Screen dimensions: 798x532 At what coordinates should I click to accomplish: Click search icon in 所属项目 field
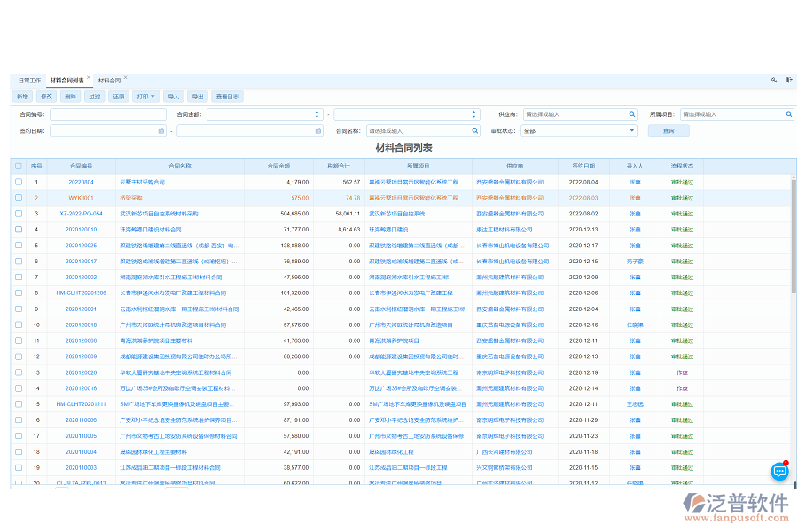pyautogui.click(x=787, y=114)
